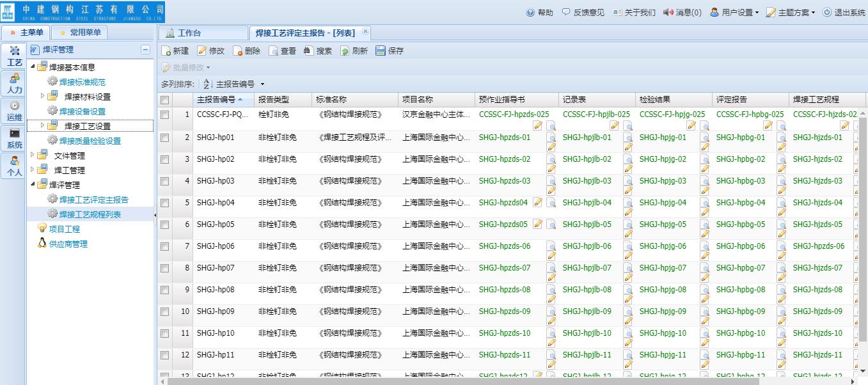Open the 主题方案 dropdown menu
Viewport: 868px width, 385px height.
[x=791, y=12]
